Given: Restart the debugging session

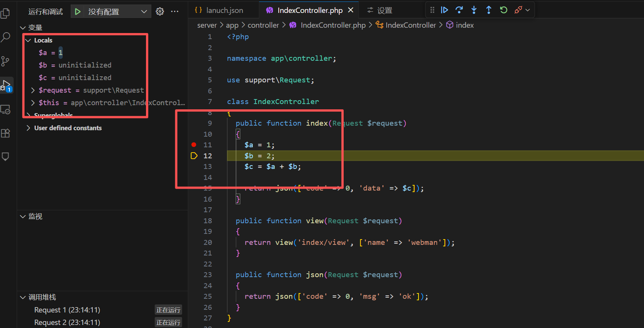Looking at the screenshot, I should click(504, 10).
